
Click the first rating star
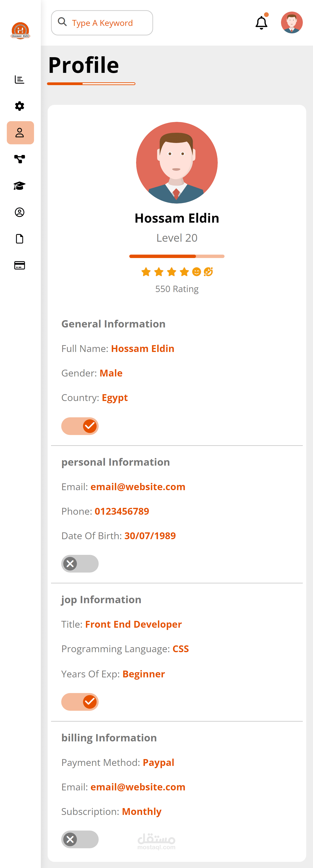click(x=146, y=272)
